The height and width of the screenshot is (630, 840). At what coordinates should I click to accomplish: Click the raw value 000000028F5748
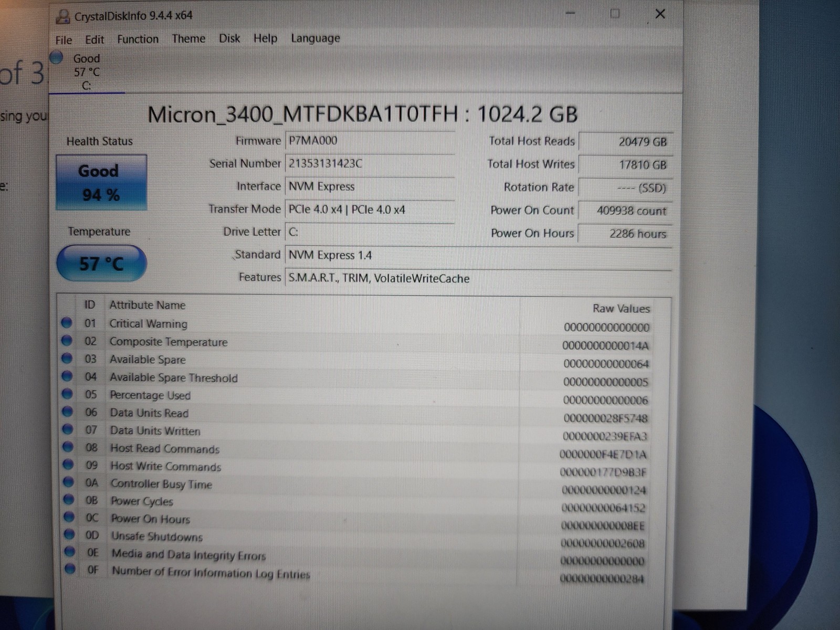(605, 418)
